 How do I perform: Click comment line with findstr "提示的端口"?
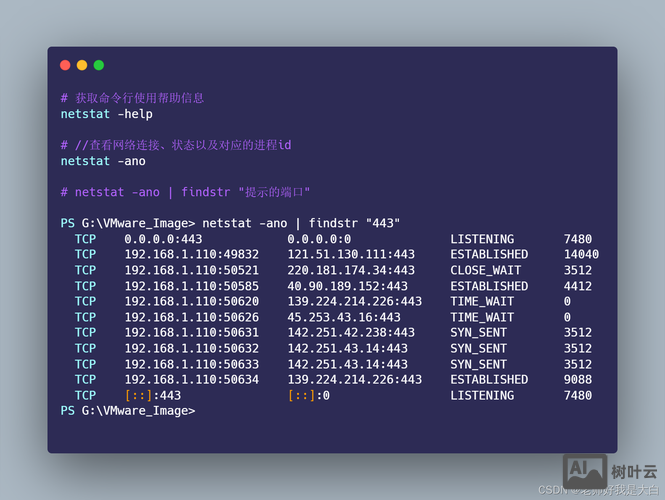(x=185, y=192)
